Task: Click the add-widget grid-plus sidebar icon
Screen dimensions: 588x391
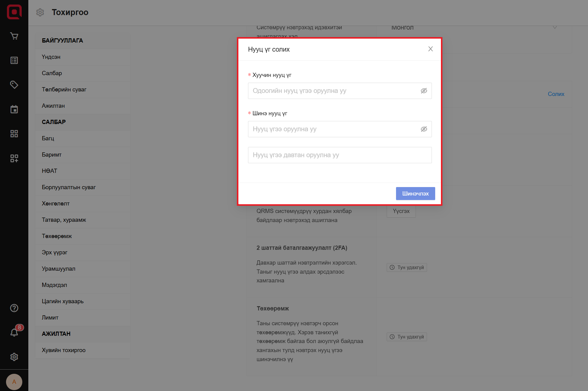Action: point(14,158)
